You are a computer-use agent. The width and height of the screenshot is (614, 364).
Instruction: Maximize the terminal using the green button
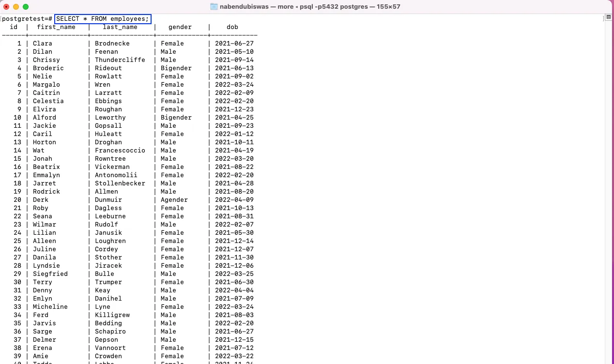(26, 7)
